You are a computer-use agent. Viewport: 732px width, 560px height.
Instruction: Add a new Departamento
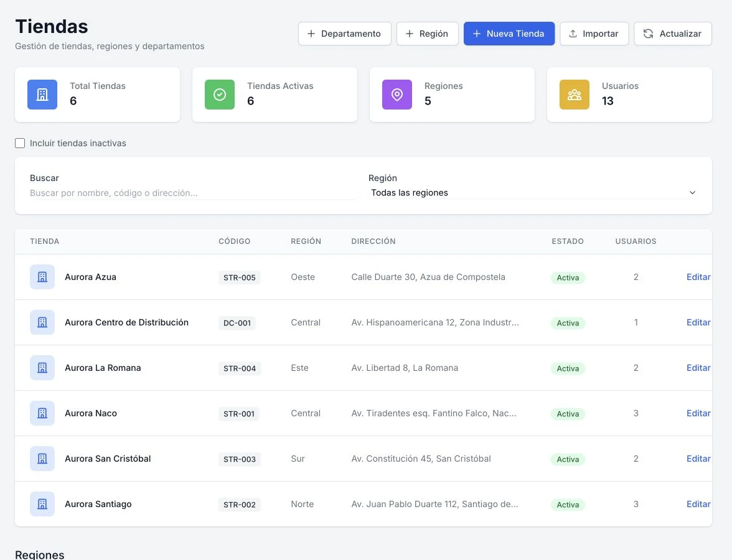[345, 34]
